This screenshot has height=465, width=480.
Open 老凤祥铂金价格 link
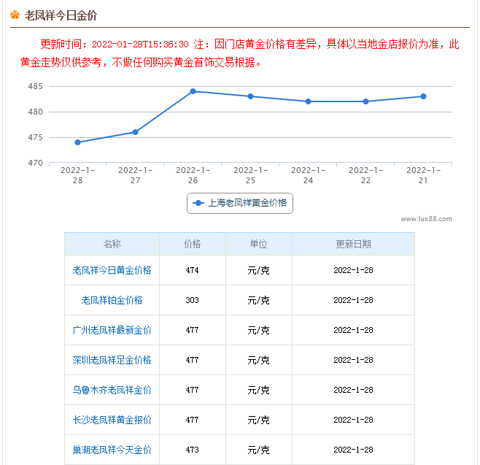(x=112, y=300)
